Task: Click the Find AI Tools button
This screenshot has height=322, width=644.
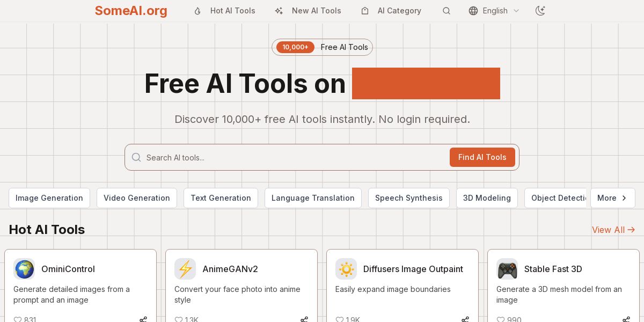Action: click(482, 157)
